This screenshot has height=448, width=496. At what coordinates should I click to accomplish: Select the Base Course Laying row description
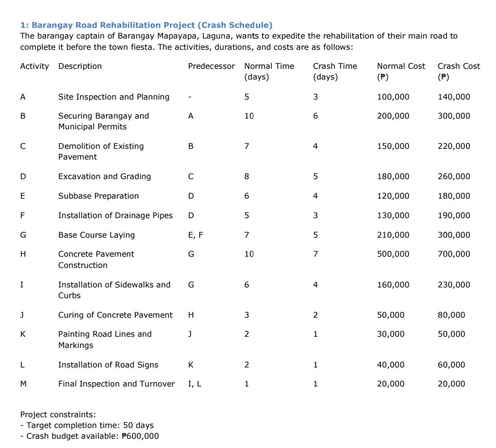pos(96,235)
